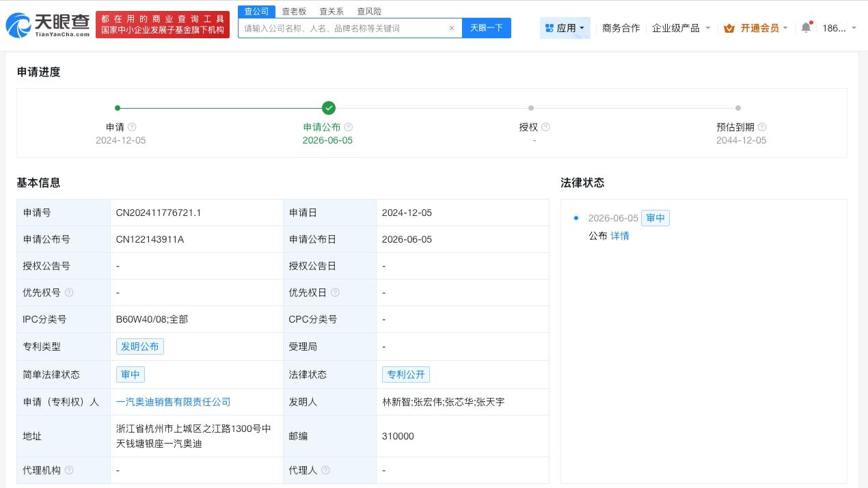Clear the search box with the x icon
Viewport: 868px width, 488px height.
tap(452, 28)
